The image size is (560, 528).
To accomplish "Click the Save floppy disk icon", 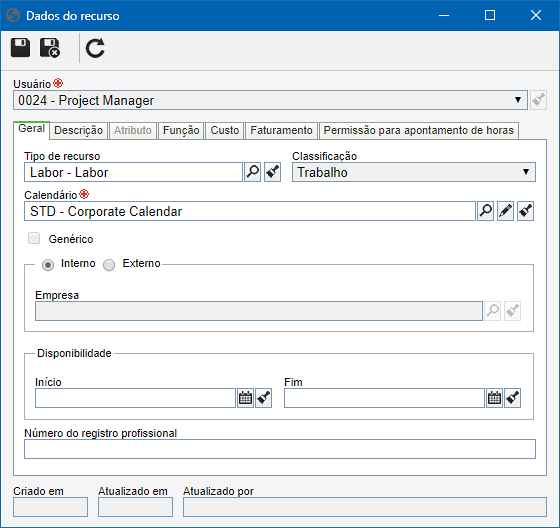I will [x=20, y=48].
